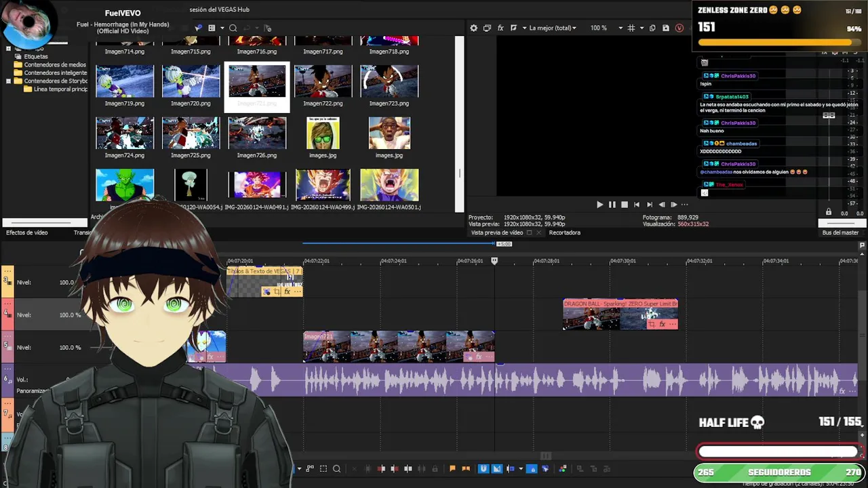Image resolution: width=868 pixels, height=488 pixels.
Task: Insert a region with orange region icon
Action: tap(466, 468)
